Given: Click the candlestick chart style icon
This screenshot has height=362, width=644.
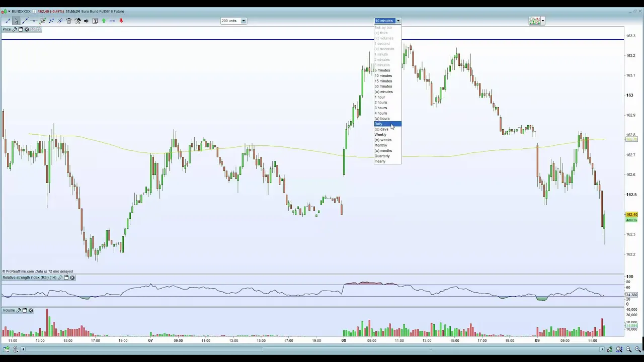Looking at the screenshot, I should 4,11.
